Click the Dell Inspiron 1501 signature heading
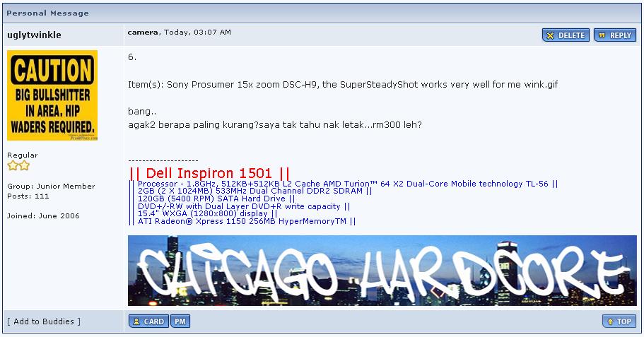Screen dimensions: 644x337 [x=209, y=173]
